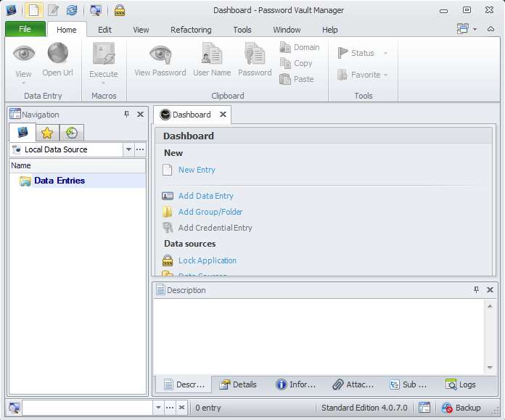Close the Dashboard tab
The width and height of the screenshot is (505, 420).
[x=223, y=115]
